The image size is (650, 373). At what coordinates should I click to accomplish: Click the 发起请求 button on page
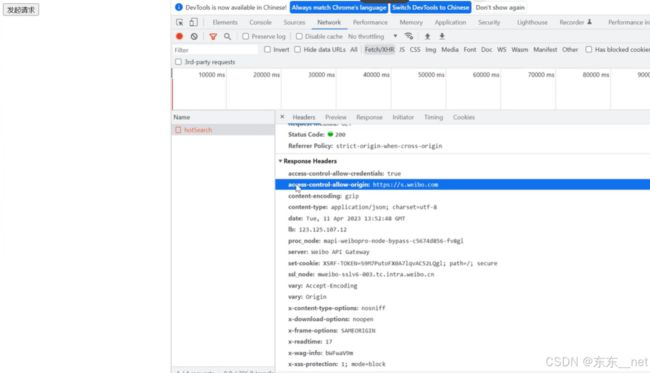pos(21,10)
